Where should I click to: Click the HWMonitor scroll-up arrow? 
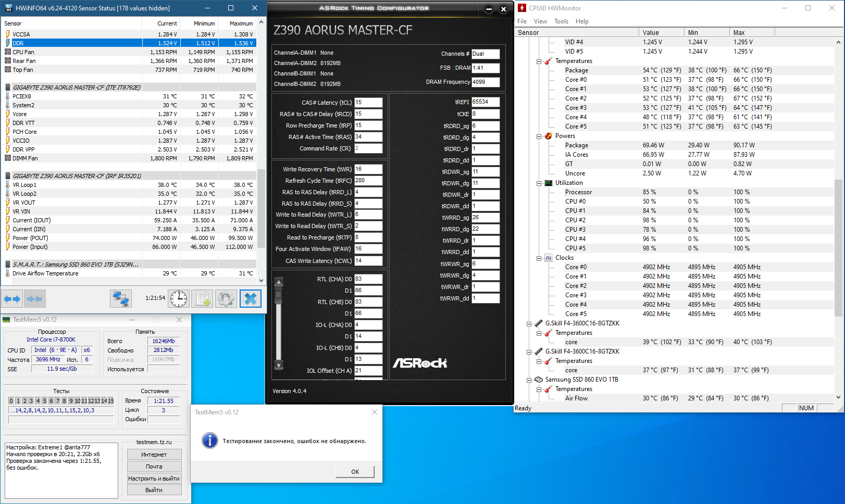pyautogui.click(x=838, y=42)
